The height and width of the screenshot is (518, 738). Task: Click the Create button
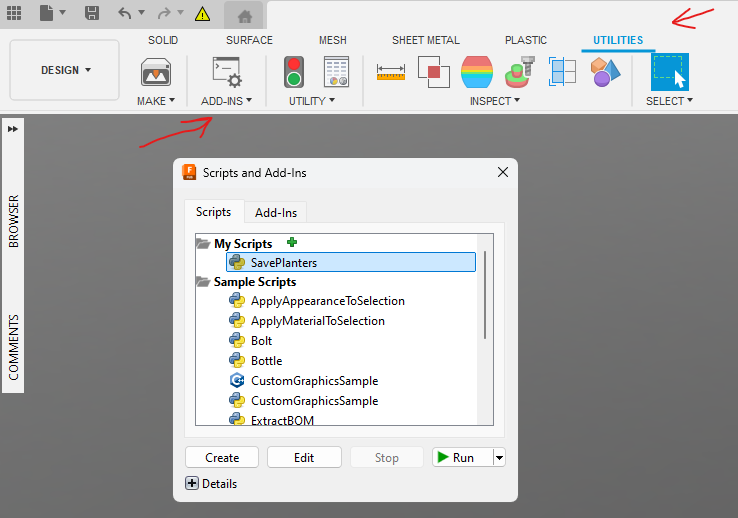pyautogui.click(x=222, y=457)
